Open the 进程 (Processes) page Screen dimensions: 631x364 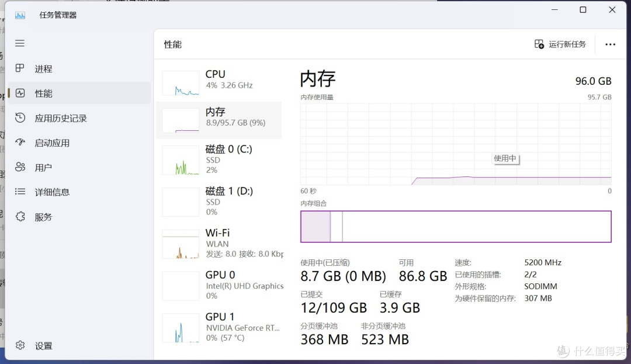[44, 68]
